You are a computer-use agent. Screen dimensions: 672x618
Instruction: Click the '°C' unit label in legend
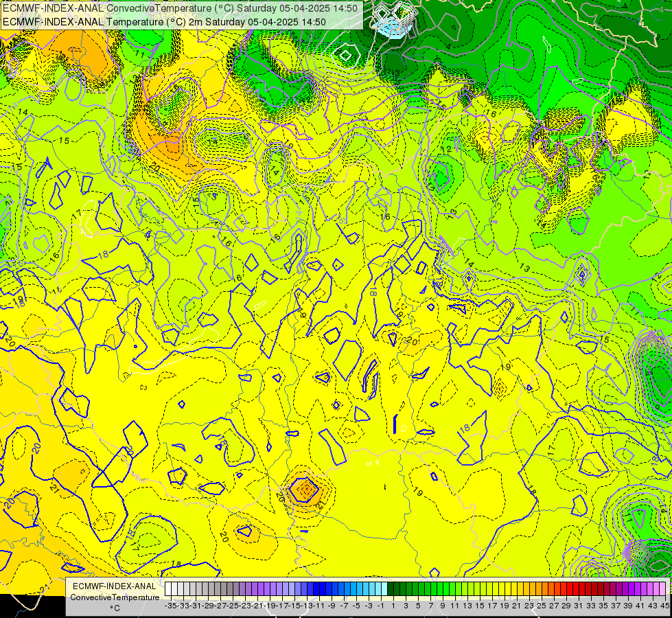pos(115,608)
